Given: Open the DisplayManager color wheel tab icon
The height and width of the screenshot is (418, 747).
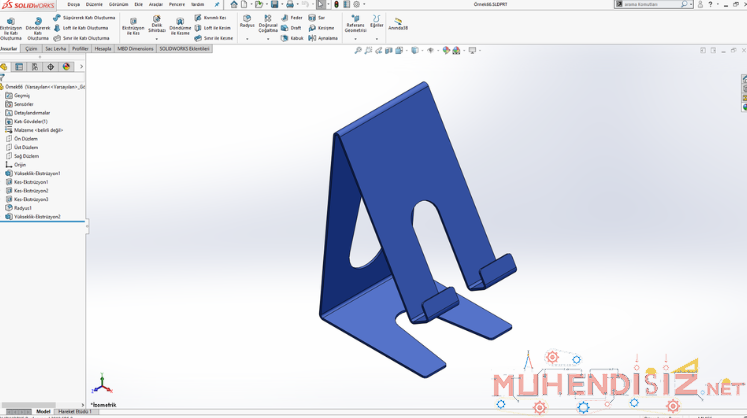Looking at the screenshot, I should (66, 67).
